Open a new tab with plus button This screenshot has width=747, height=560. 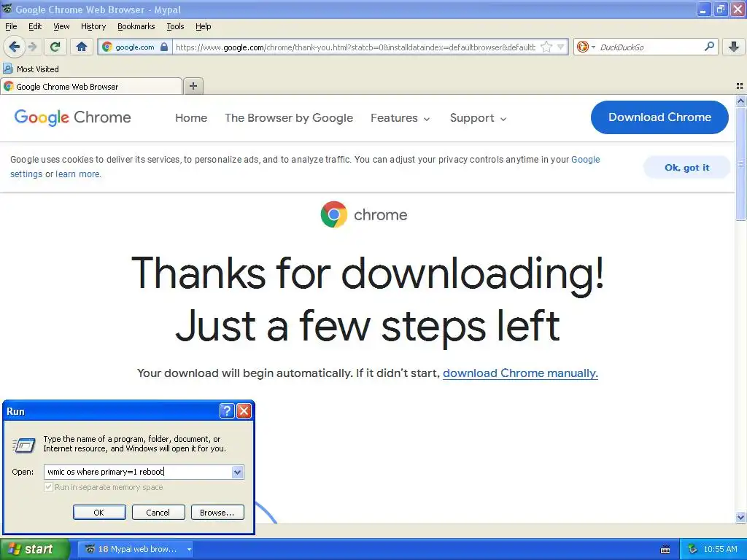click(193, 86)
